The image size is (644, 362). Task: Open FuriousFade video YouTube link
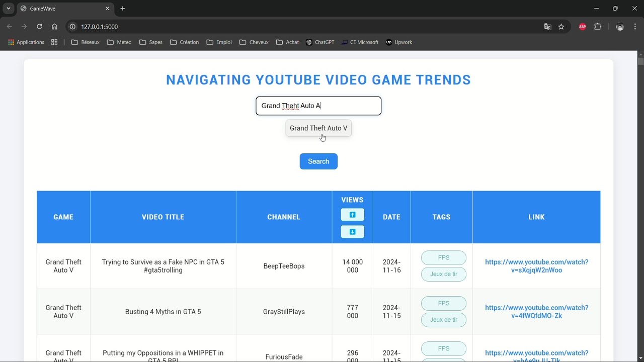coord(536,356)
